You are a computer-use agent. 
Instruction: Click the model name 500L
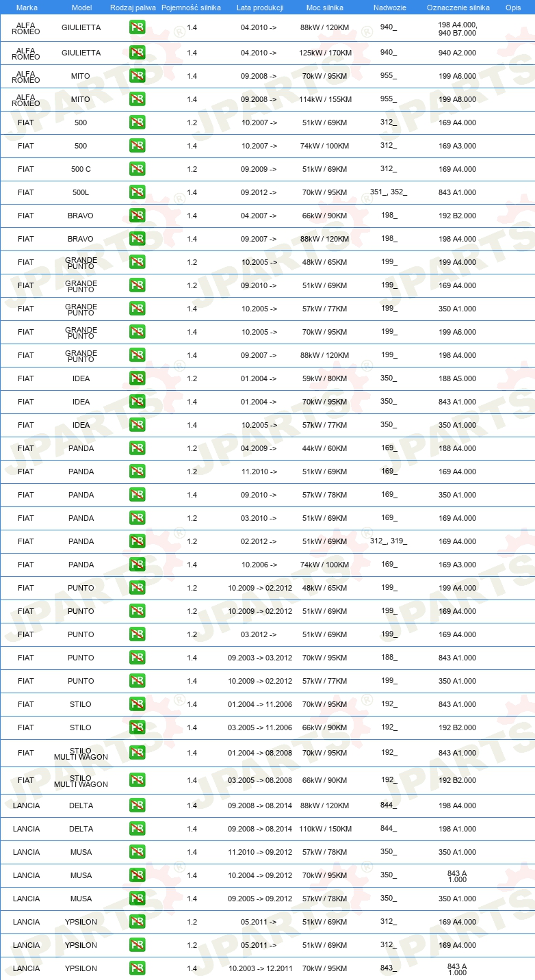81,192
